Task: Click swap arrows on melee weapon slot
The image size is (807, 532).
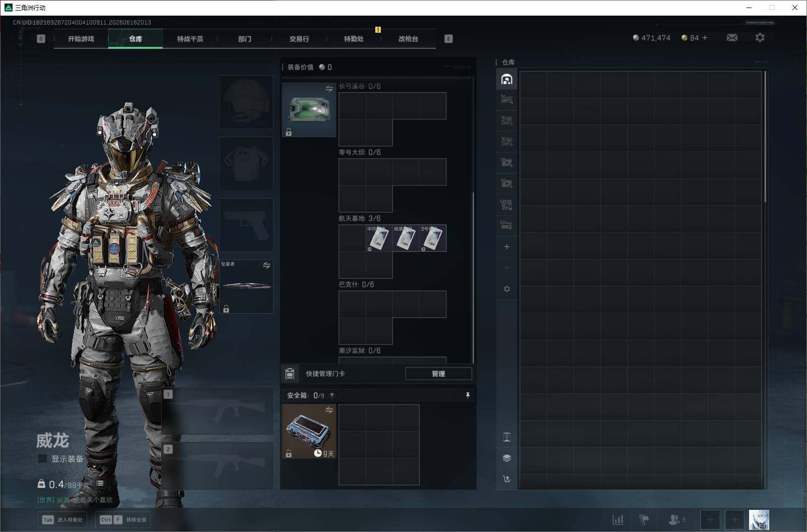Action: 266,265
